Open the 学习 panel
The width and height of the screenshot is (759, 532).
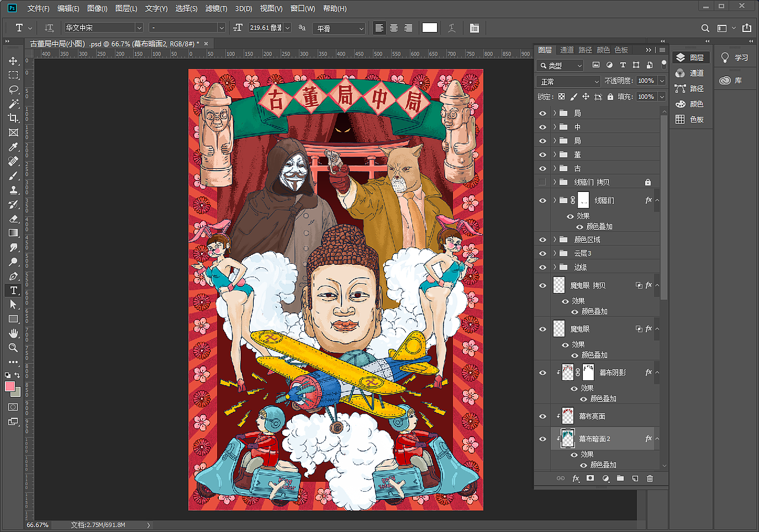734,58
